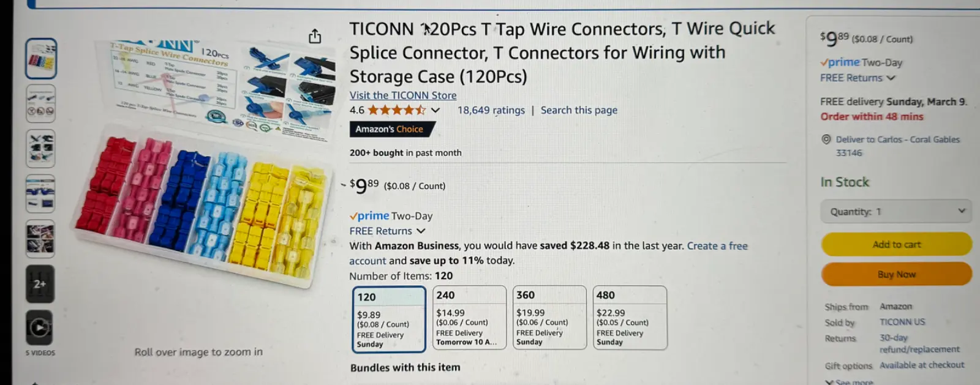Click the delivery location pin icon
Screen dimensions: 980x385
826,140
